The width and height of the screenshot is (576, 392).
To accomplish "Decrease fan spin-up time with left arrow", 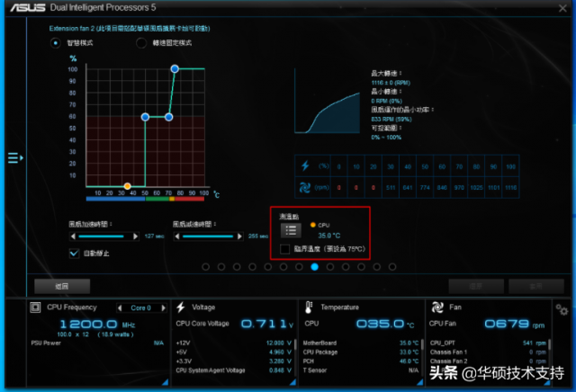I will [x=73, y=236].
